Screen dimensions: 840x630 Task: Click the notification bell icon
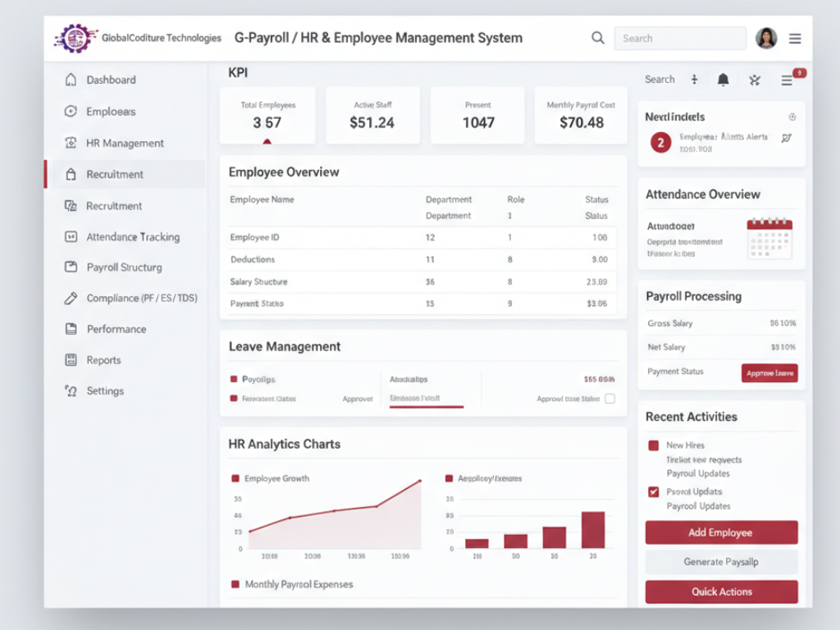[723, 80]
